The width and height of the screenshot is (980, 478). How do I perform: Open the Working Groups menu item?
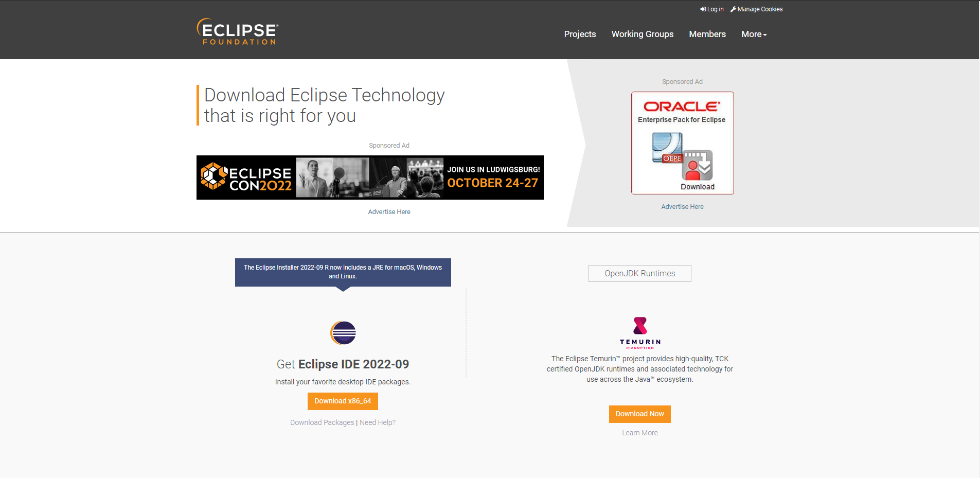click(x=642, y=34)
